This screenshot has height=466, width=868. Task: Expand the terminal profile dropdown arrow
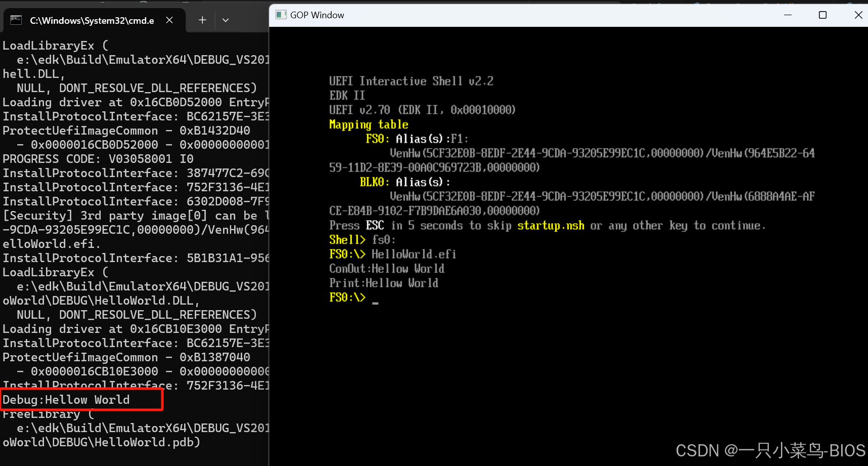(x=226, y=20)
